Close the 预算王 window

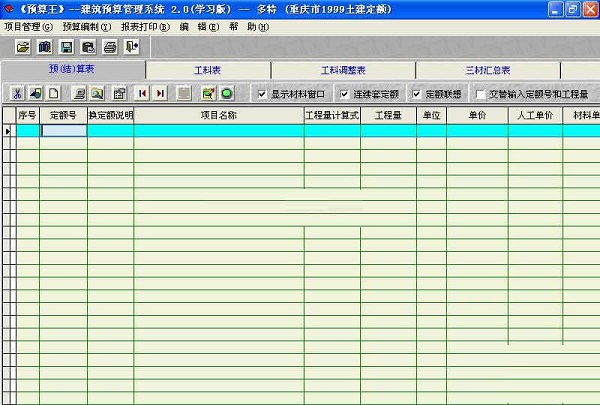pos(590,9)
